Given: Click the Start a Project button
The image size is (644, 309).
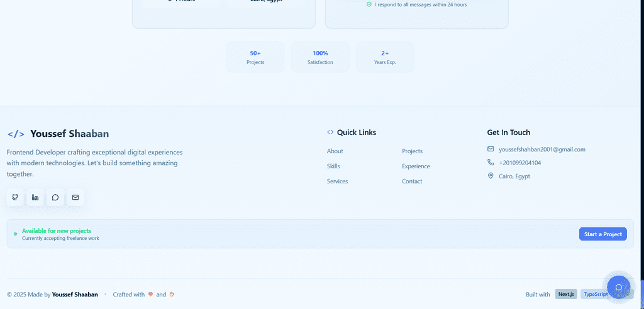Looking at the screenshot, I should [x=603, y=234].
